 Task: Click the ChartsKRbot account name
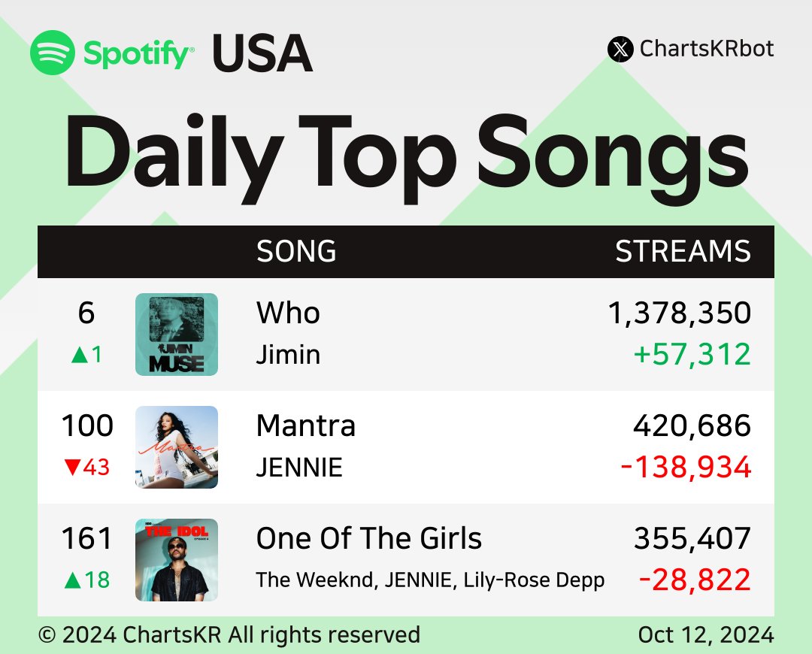pyautogui.click(x=707, y=50)
